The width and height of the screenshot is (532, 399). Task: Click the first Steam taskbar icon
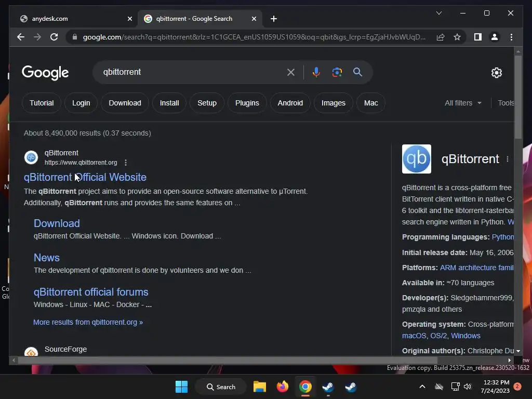(x=328, y=387)
